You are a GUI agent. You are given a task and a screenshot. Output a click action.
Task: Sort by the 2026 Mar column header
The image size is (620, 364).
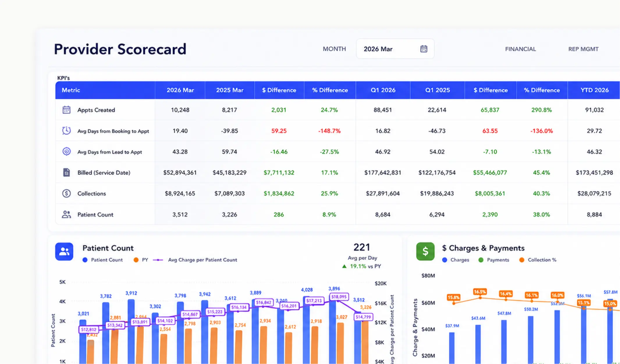click(180, 90)
